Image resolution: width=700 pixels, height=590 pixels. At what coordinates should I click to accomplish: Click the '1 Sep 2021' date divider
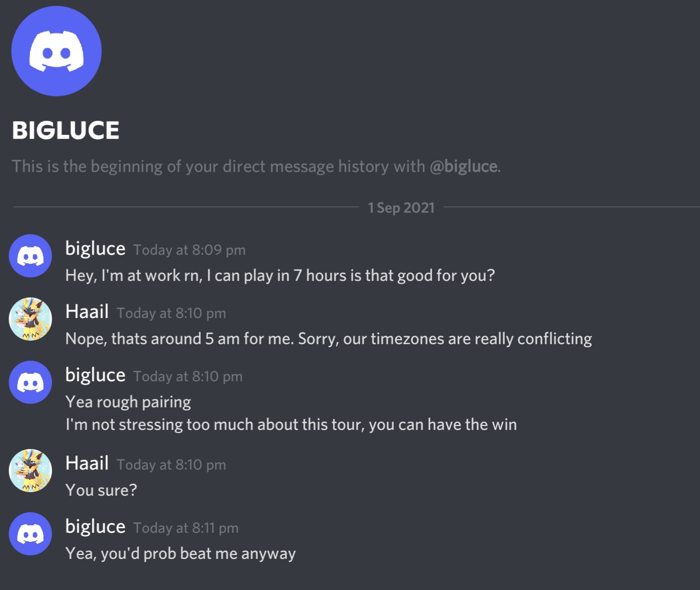401,208
